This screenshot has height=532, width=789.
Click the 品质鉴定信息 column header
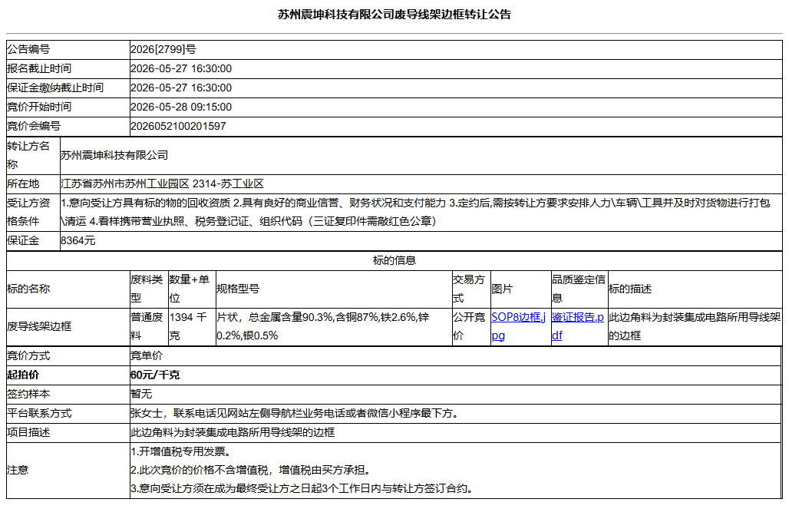pos(579,289)
